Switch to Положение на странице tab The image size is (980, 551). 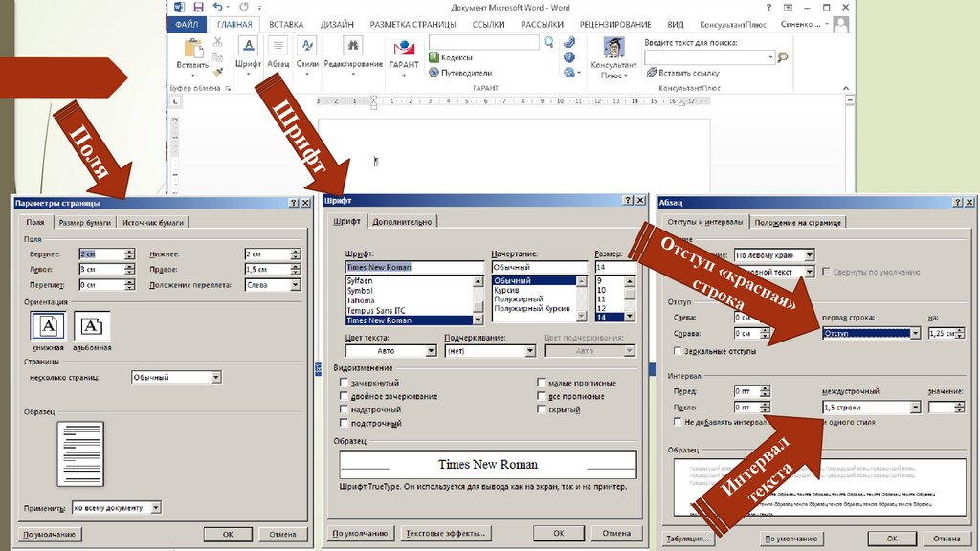(797, 222)
